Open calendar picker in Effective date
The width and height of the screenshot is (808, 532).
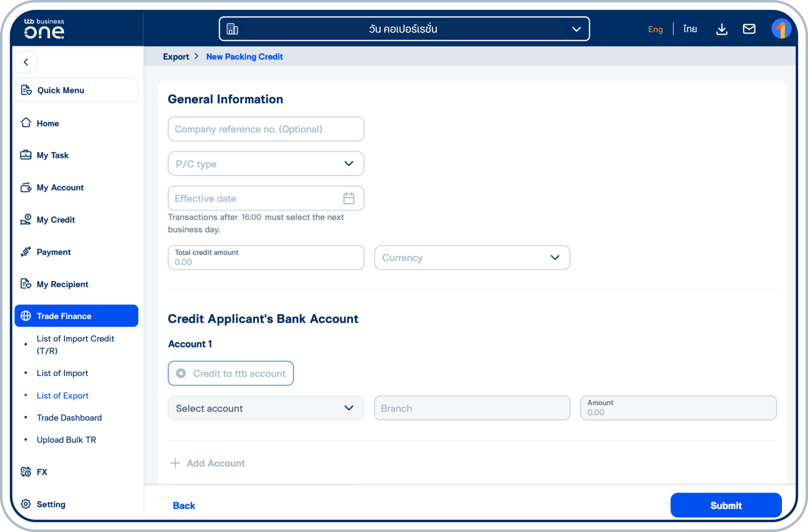click(x=349, y=198)
